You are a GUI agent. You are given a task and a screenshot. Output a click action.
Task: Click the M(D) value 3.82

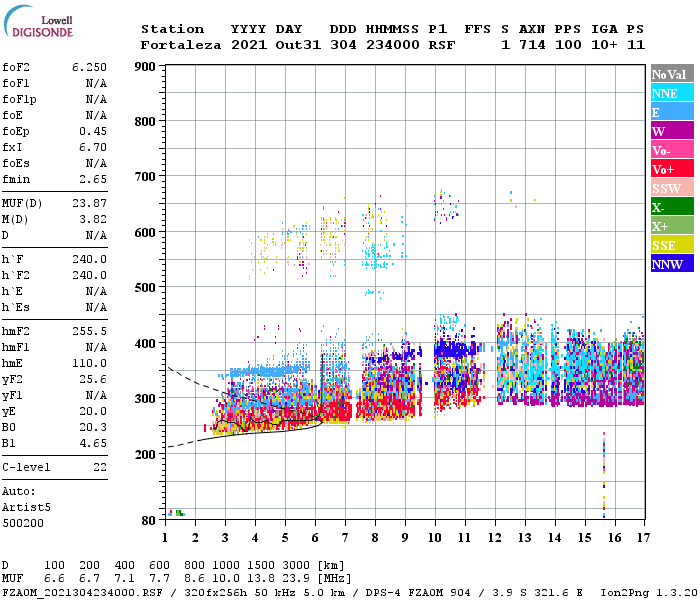point(93,219)
